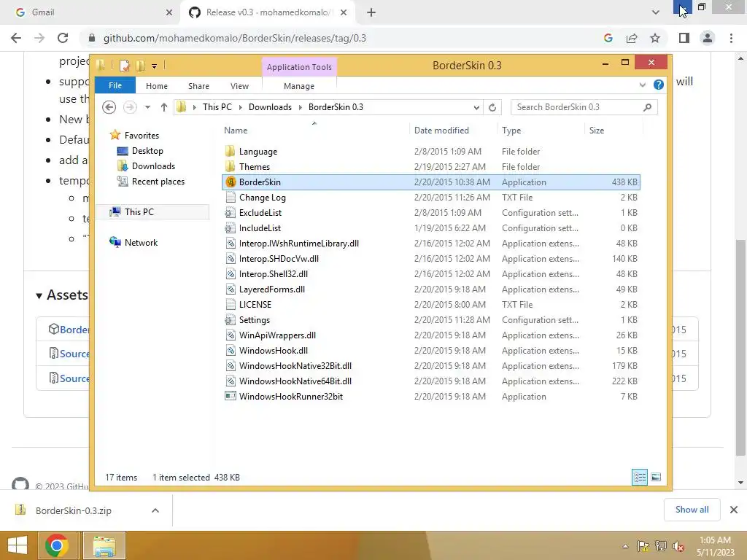Select Desktop in Favorites sidebar

(x=147, y=151)
